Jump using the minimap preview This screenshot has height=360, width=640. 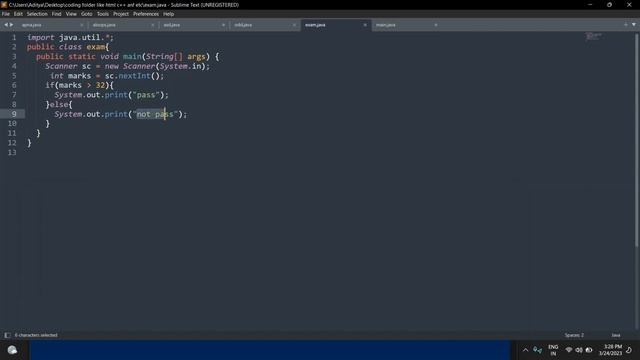pyautogui.click(x=593, y=37)
